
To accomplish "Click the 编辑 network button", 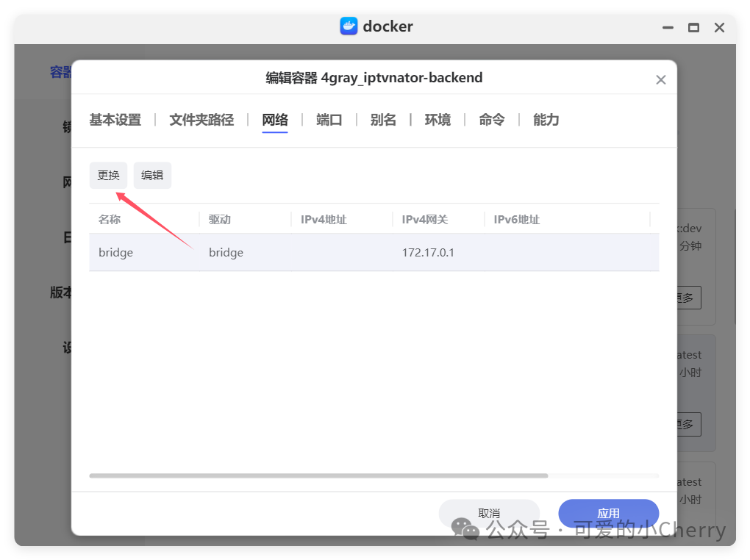I will click(152, 176).
